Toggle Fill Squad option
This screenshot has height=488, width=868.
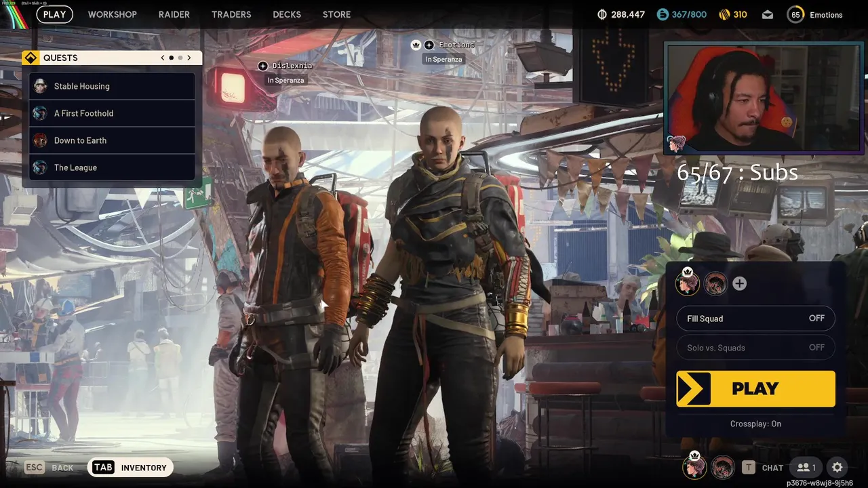tap(755, 319)
